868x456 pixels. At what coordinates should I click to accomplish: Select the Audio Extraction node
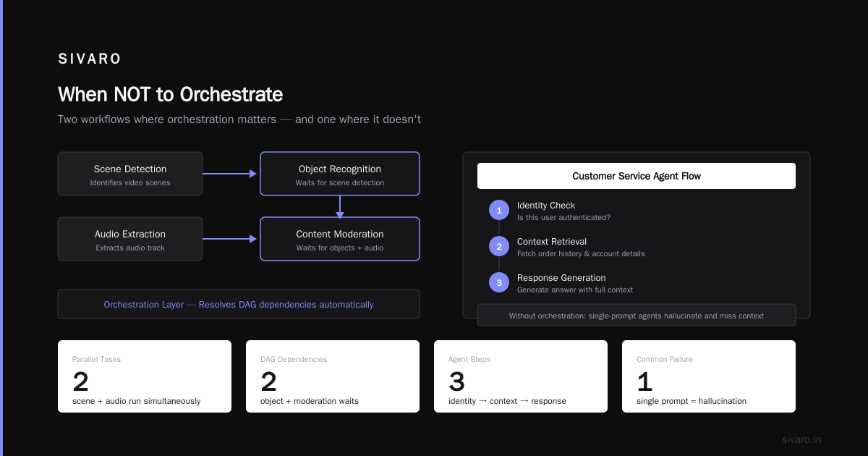[130, 239]
